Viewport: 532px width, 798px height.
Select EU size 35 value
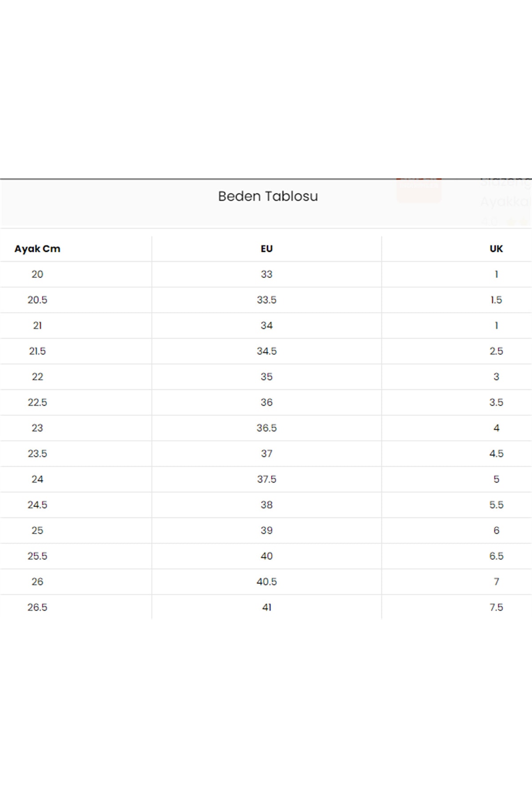click(266, 377)
